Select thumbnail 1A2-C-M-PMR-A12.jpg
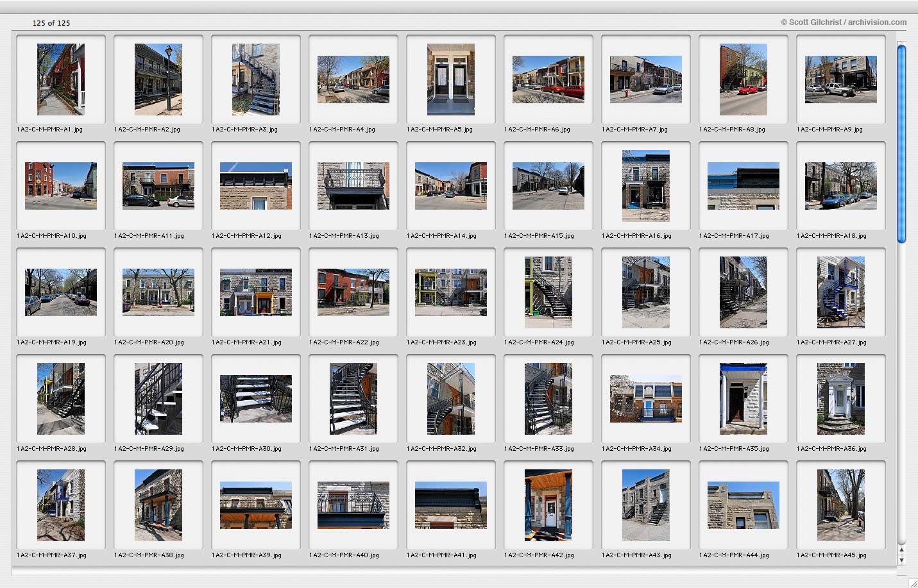The height and width of the screenshot is (588, 918). pyautogui.click(x=256, y=186)
